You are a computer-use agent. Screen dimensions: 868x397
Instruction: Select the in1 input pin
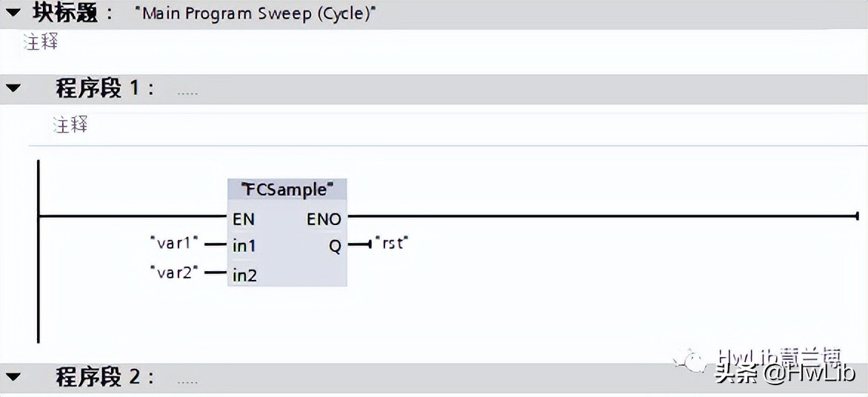[x=244, y=246]
